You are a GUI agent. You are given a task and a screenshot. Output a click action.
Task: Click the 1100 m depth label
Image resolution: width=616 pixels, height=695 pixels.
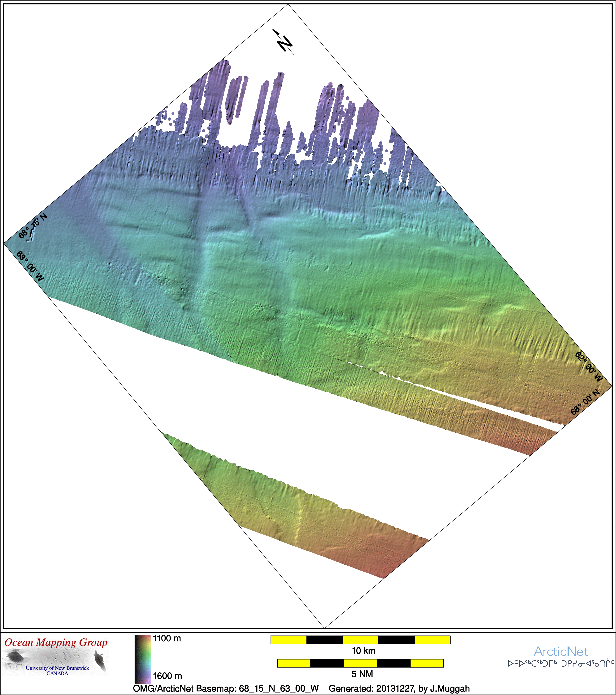tap(167, 639)
